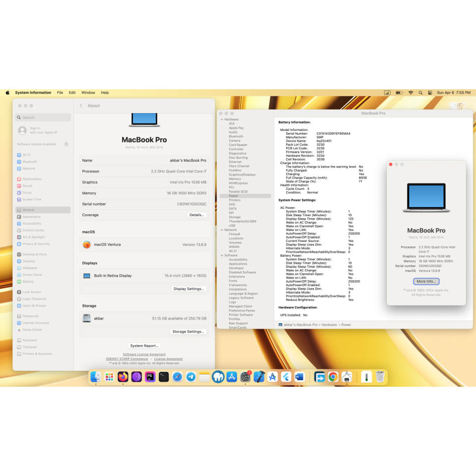Viewport: 476px width, 476px height.
Task: Open the File menu
Action: coord(60,93)
